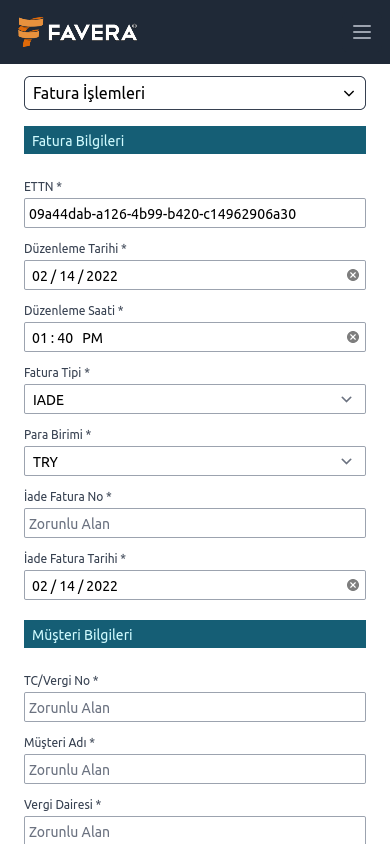390x844 pixels.
Task: Open the hamburger menu icon
Action: click(361, 32)
